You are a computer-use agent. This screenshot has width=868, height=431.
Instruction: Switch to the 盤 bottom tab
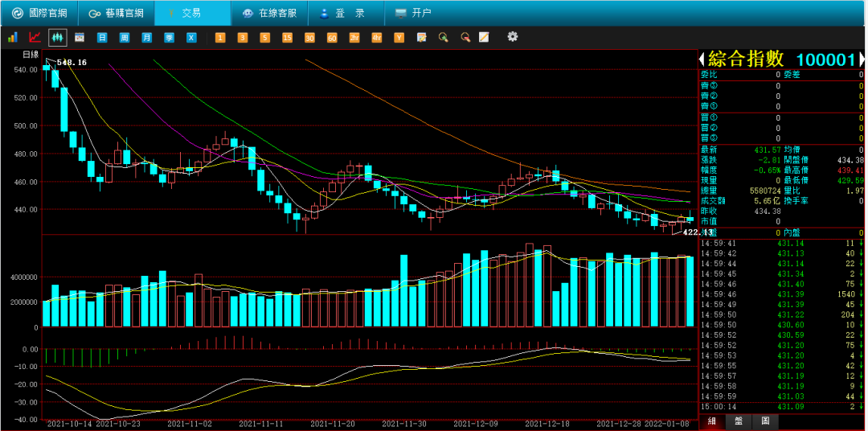pos(739,421)
